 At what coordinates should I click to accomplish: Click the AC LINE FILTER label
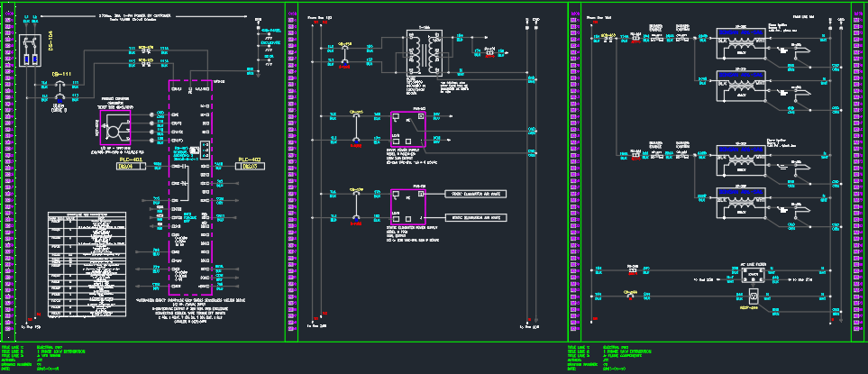click(753, 264)
